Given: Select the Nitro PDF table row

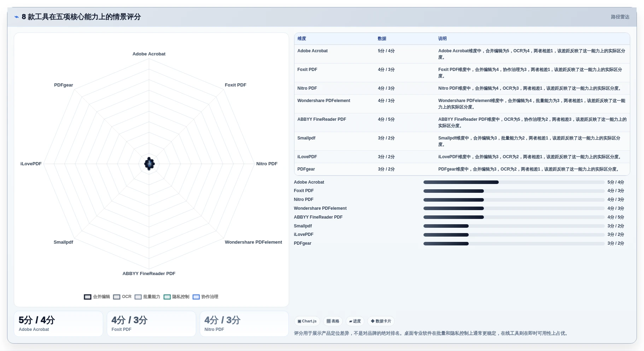Looking at the screenshot, I should pyautogui.click(x=462, y=88).
